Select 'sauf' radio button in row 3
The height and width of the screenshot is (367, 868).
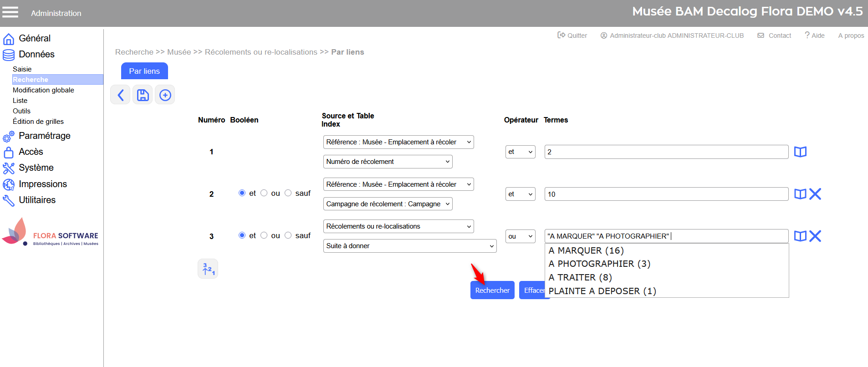[288, 235]
